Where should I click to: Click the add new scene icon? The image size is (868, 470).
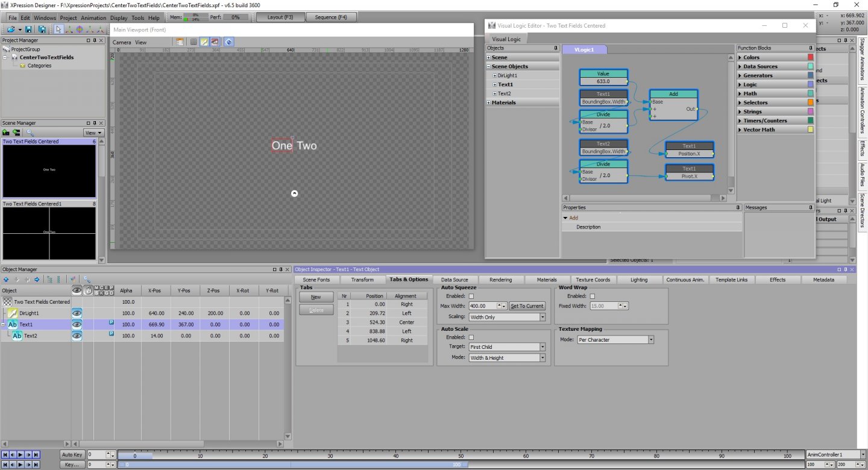click(6, 133)
